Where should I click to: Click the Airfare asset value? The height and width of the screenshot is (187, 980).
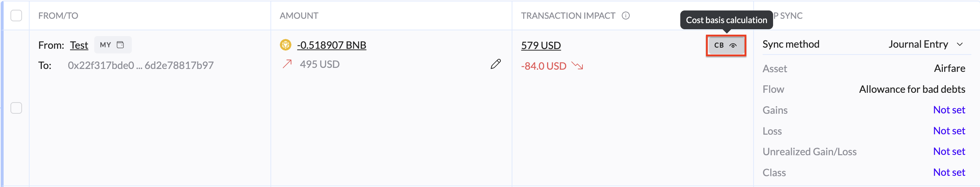949,69
